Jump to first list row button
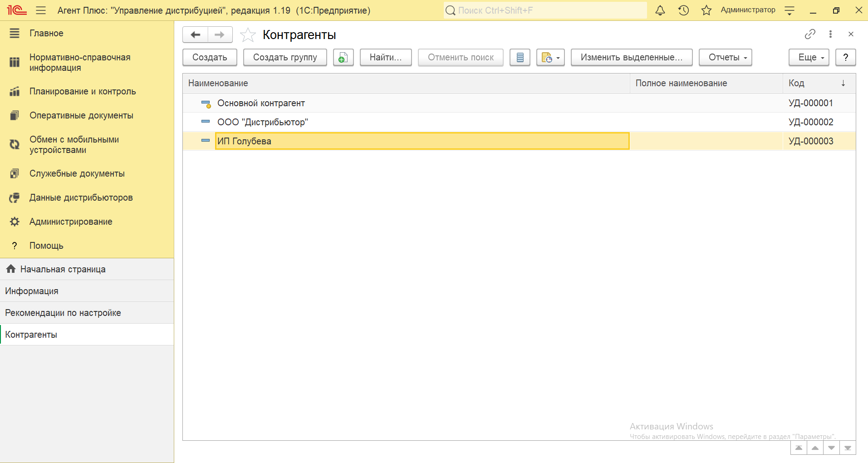 pyautogui.click(x=799, y=448)
